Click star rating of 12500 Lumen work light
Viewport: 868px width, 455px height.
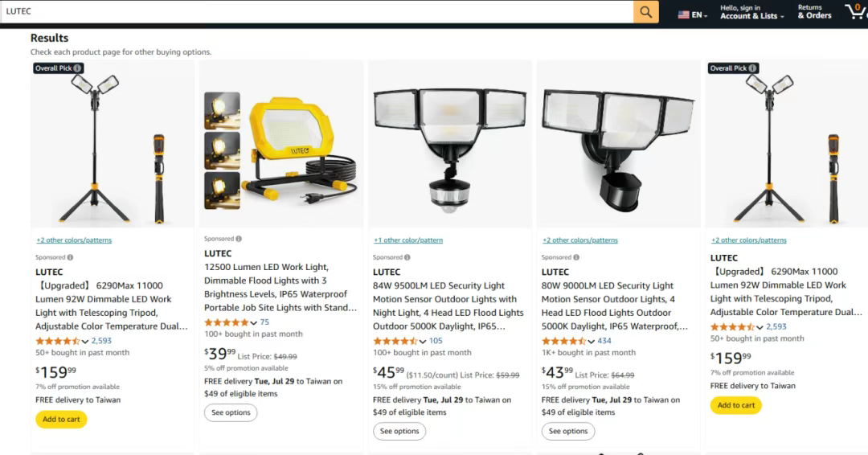click(x=227, y=322)
